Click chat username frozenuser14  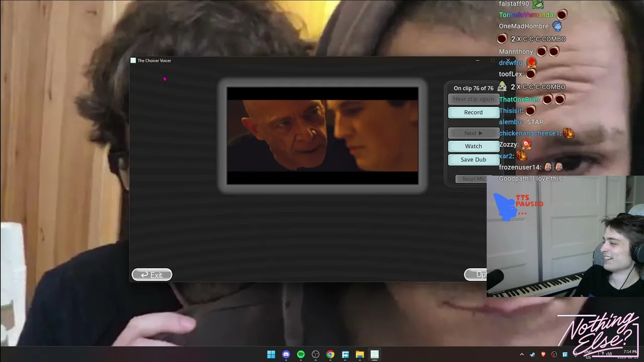click(520, 167)
